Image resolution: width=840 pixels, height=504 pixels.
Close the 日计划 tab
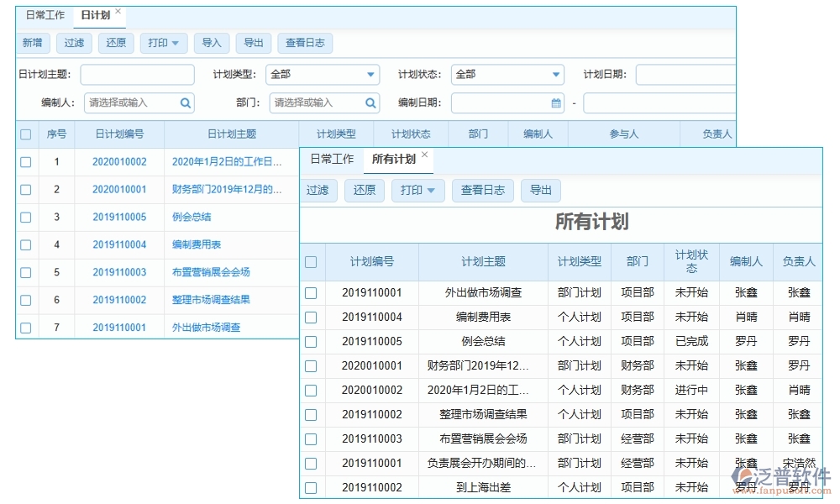tap(118, 11)
